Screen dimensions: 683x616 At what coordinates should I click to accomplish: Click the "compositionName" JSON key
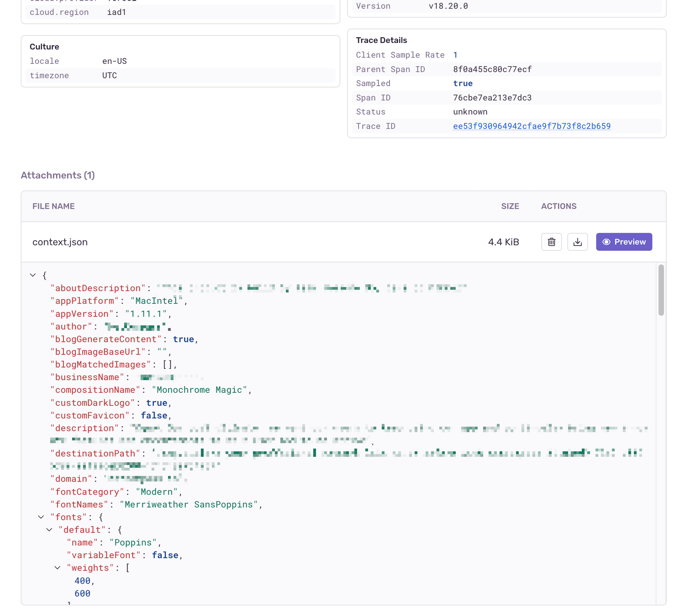[95, 390]
